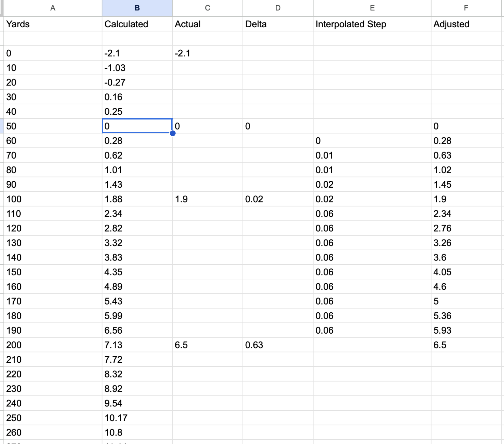The width and height of the screenshot is (504, 444).
Task: Select the Yards cell containing 150
Action: [x=53, y=272]
